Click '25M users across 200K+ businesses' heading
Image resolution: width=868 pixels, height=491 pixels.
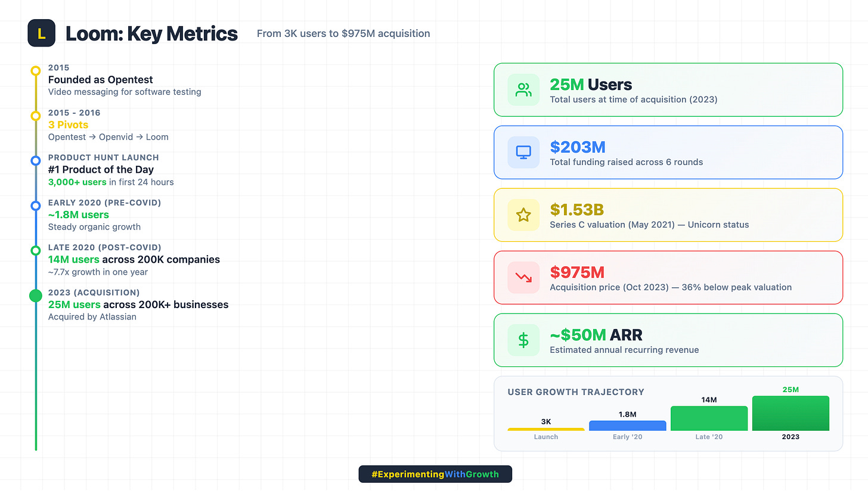pos(138,304)
